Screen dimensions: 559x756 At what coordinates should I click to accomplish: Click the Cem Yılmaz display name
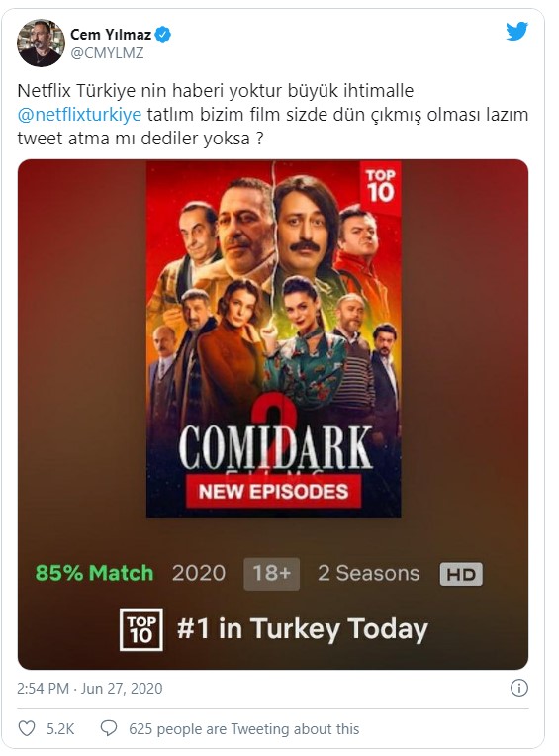click(x=111, y=35)
